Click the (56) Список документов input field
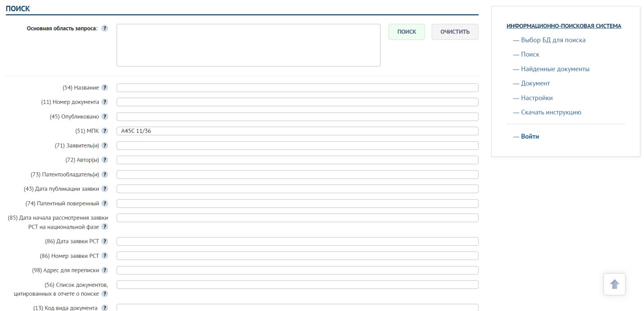 297,284
